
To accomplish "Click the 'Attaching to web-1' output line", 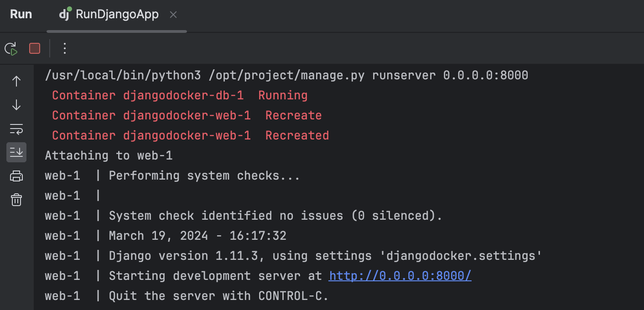I will tap(109, 155).
